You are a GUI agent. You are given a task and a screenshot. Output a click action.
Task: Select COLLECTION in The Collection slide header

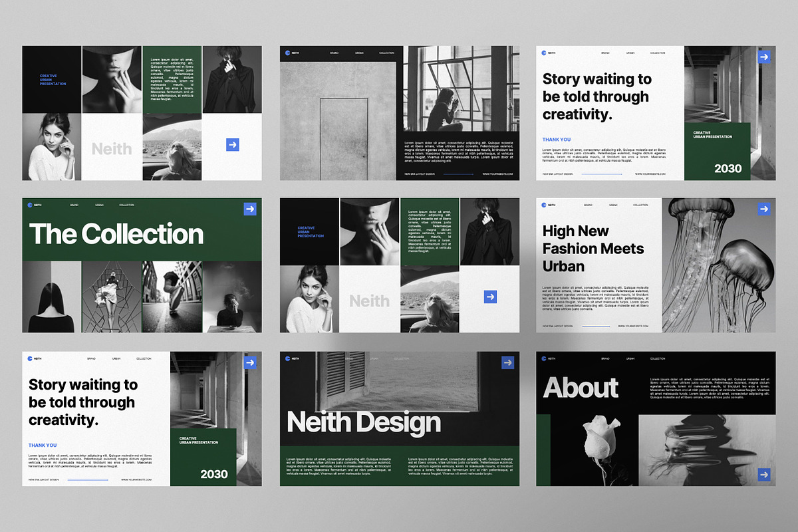[x=126, y=205]
